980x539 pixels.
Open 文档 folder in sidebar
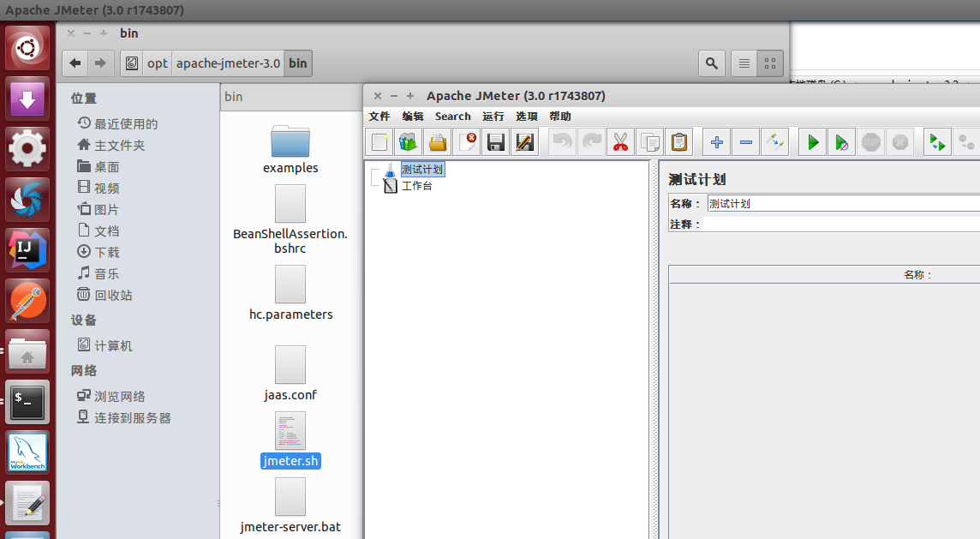[99, 231]
